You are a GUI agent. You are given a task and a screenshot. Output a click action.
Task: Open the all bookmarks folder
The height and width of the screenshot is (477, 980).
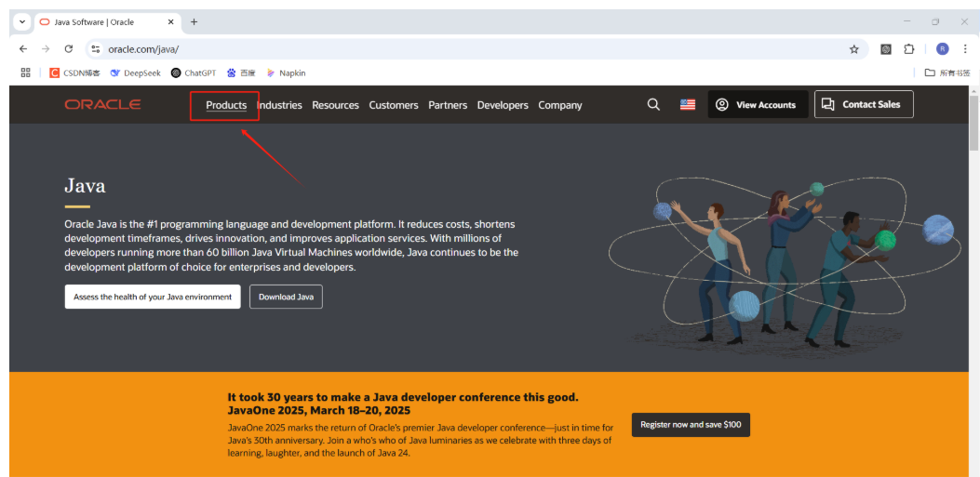[x=947, y=73]
